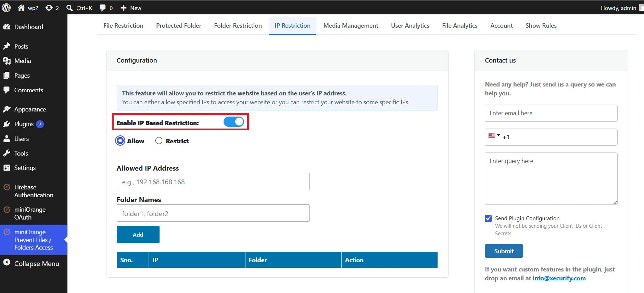Click the Plugins plug icon
644x293 pixels.
7,124
